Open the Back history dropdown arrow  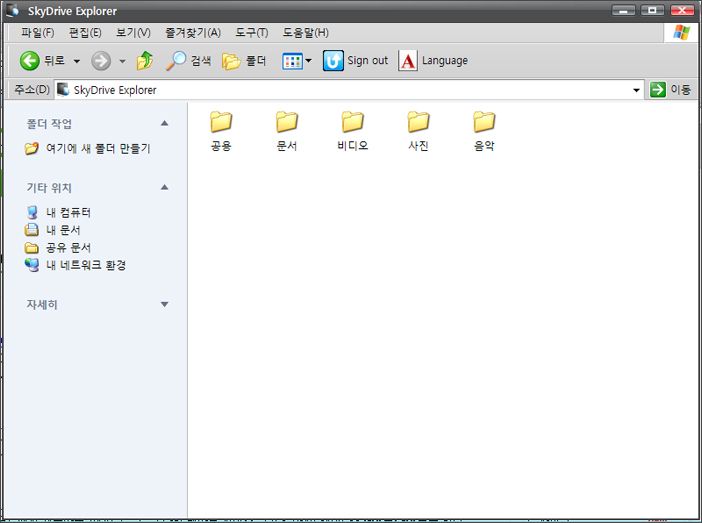pos(77,61)
